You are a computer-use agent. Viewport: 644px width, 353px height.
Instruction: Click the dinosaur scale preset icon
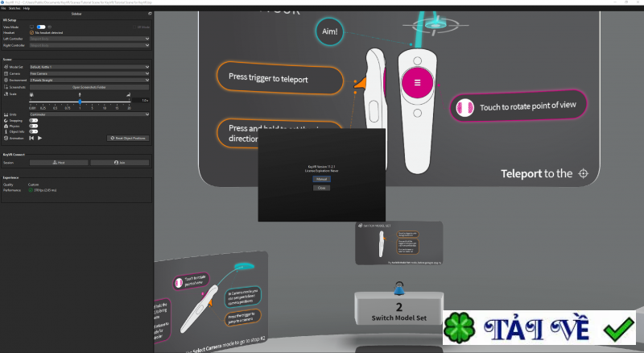pos(129,94)
